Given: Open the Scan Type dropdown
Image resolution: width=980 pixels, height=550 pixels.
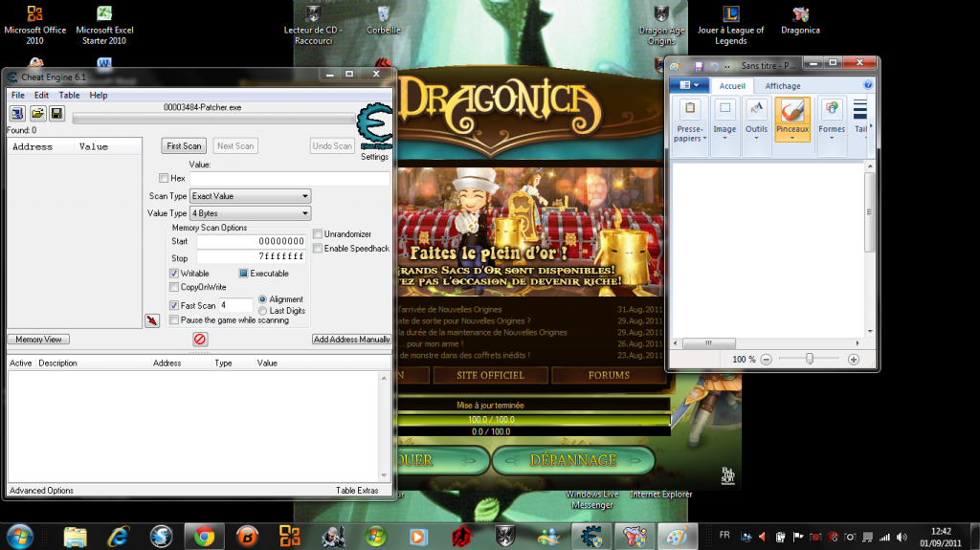Looking at the screenshot, I should tap(250, 196).
